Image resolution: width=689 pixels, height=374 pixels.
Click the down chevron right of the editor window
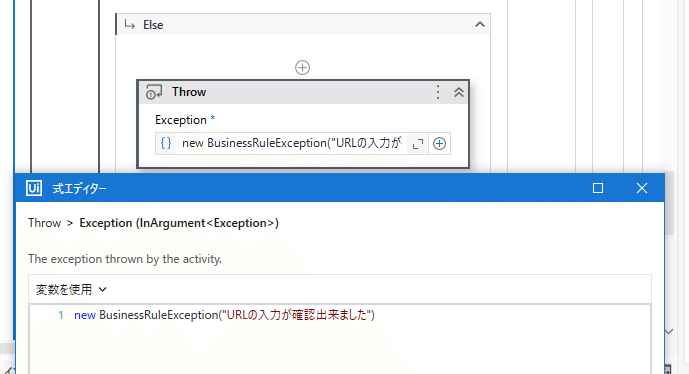pos(669,332)
